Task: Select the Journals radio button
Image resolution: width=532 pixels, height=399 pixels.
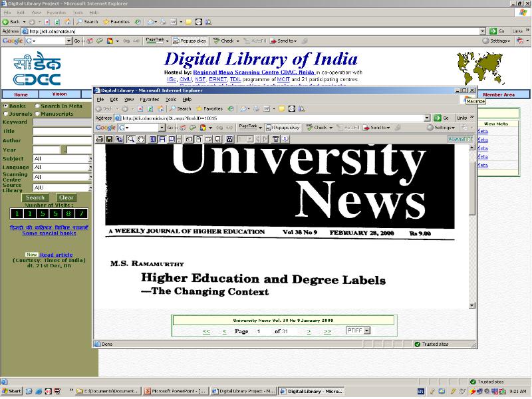Action: (6, 114)
